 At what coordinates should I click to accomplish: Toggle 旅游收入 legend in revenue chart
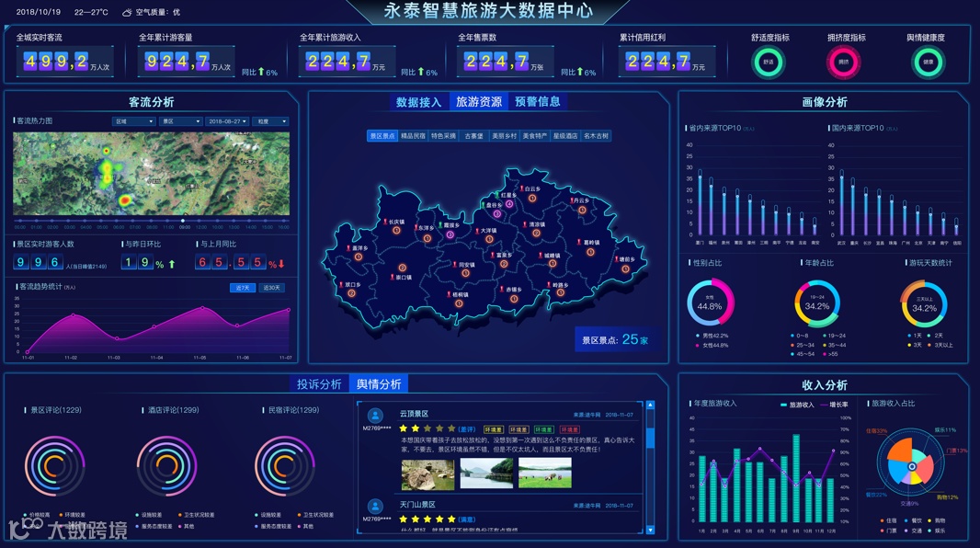(x=797, y=405)
